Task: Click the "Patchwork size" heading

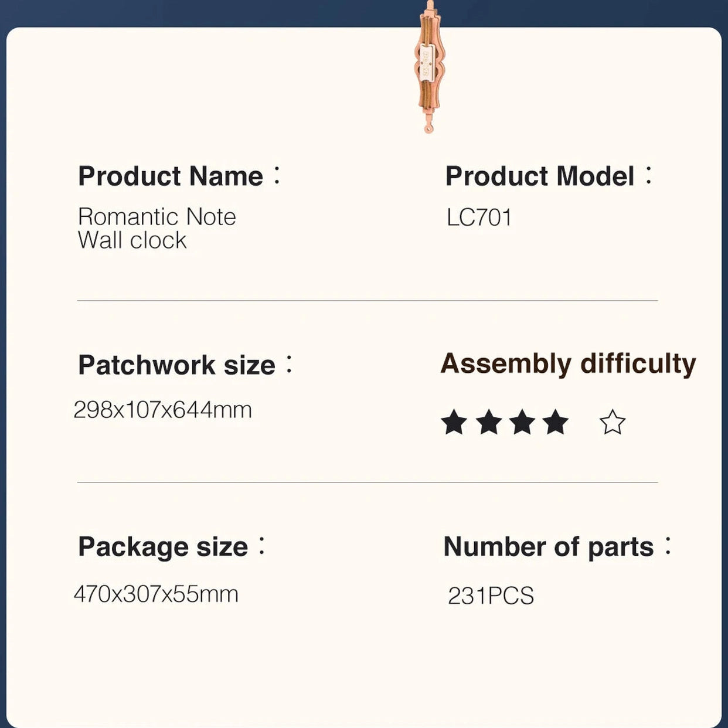Action: pyautogui.click(x=176, y=365)
